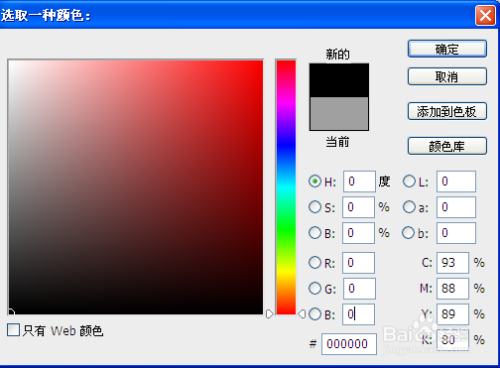Click the HSB B percent input field
The width and height of the screenshot is (500, 368).
(x=358, y=233)
